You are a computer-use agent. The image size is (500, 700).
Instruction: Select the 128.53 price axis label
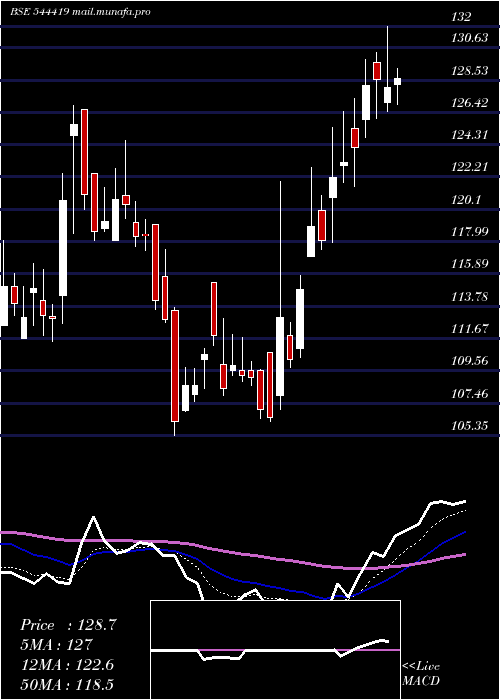pyautogui.click(x=470, y=71)
